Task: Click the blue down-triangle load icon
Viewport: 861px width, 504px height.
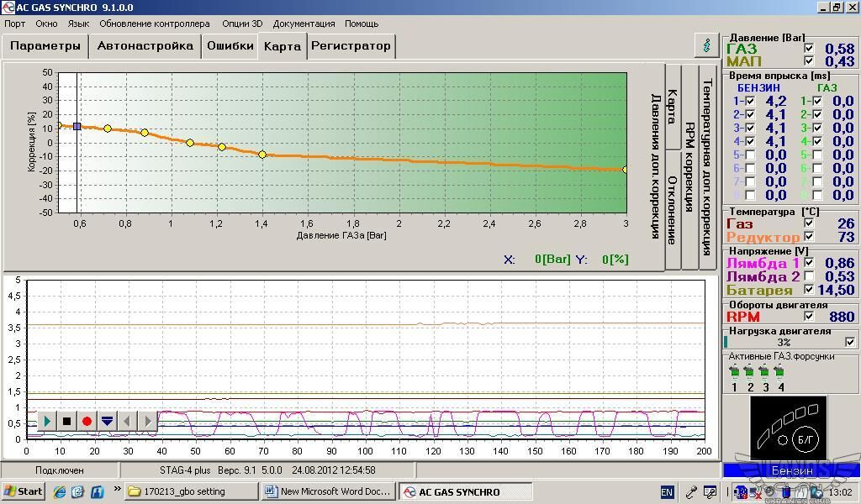Action: pyautogui.click(x=107, y=422)
